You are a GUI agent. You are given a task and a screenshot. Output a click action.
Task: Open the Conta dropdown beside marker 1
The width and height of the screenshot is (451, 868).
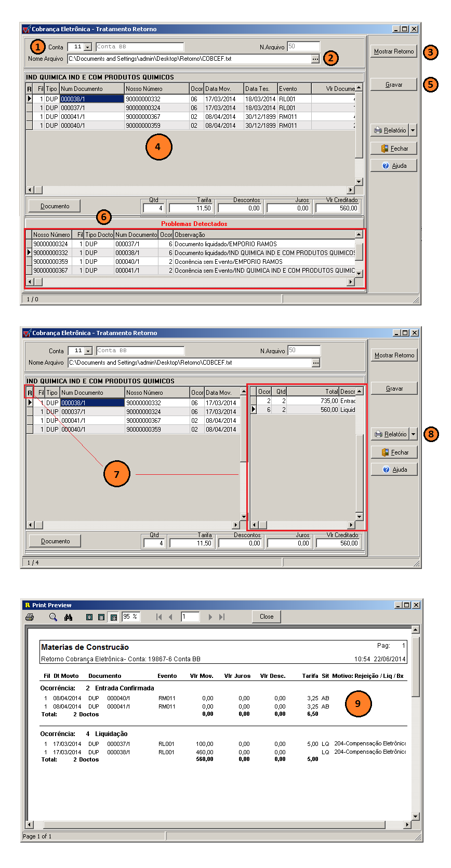click(x=87, y=47)
